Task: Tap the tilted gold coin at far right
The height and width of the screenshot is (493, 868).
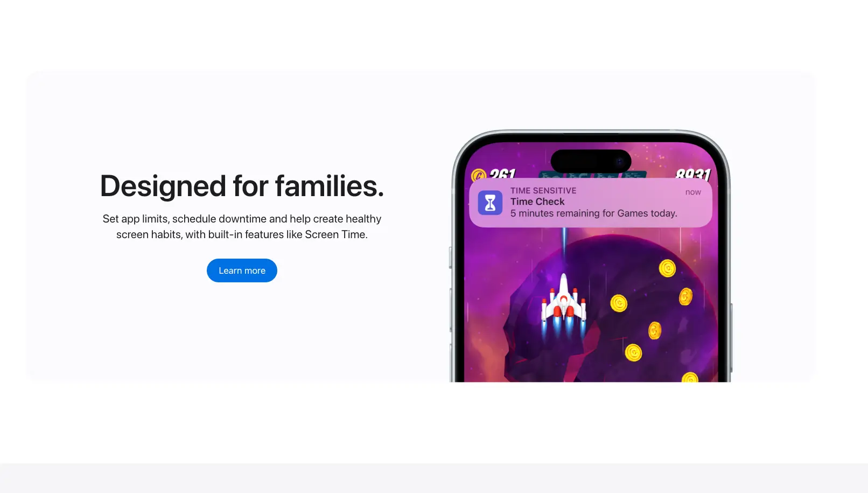Action: click(685, 296)
